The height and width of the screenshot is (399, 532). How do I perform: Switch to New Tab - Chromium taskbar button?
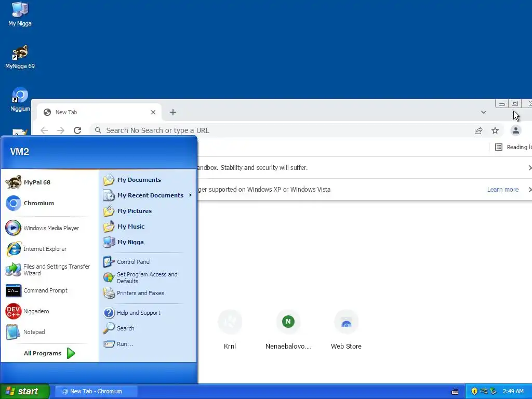pos(96,391)
